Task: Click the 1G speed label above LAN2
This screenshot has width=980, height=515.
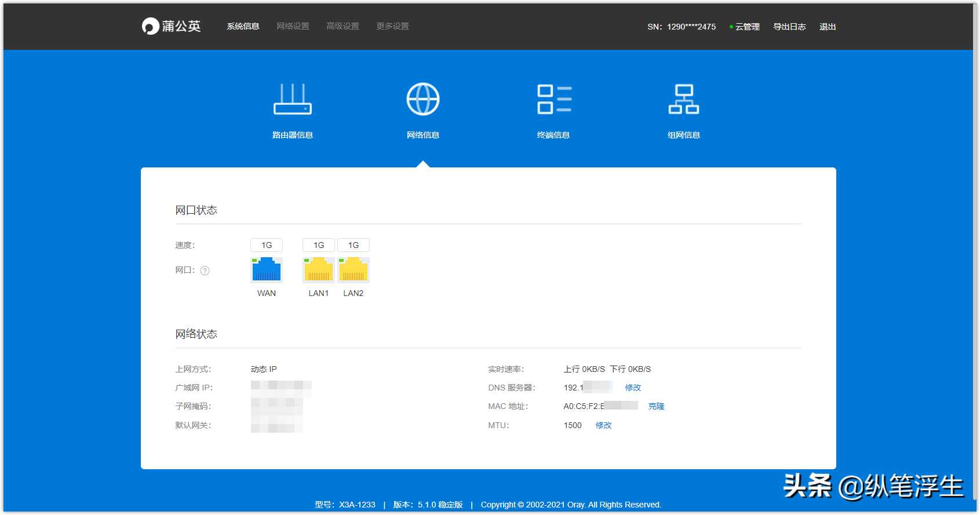Action: coord(354,245)
